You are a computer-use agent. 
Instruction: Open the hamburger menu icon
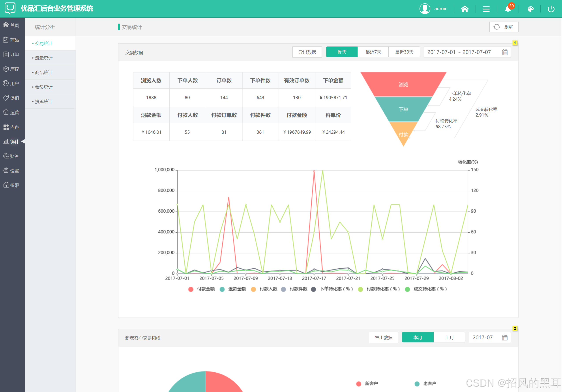(486, 9)
